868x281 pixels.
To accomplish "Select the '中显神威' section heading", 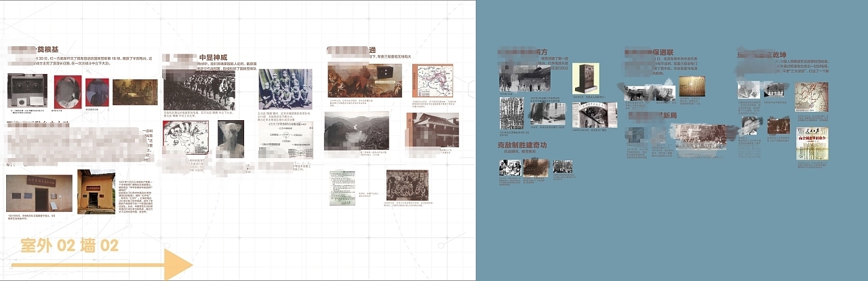I will coord(213,57).
